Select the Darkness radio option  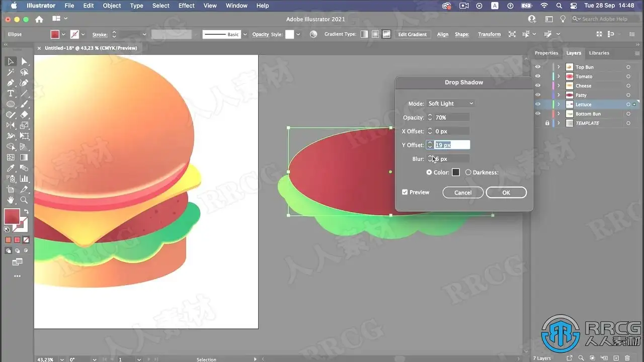tap(468, 172)
